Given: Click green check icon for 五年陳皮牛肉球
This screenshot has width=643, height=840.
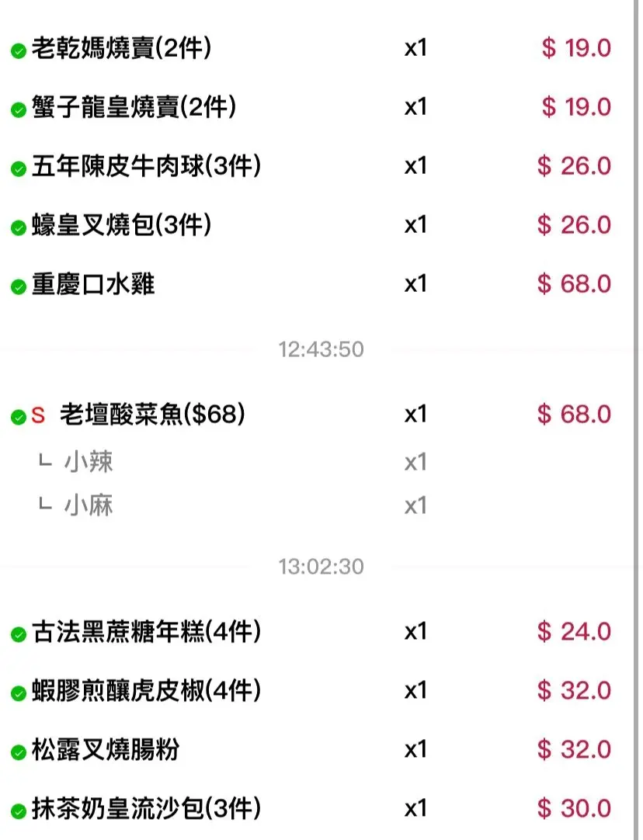Looking at the screenshot, I should coord(19,169).
